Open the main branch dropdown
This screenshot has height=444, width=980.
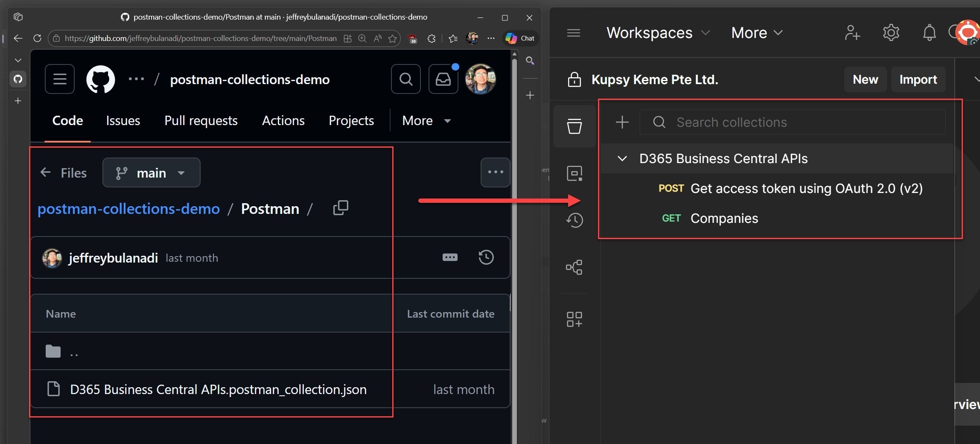151,172
